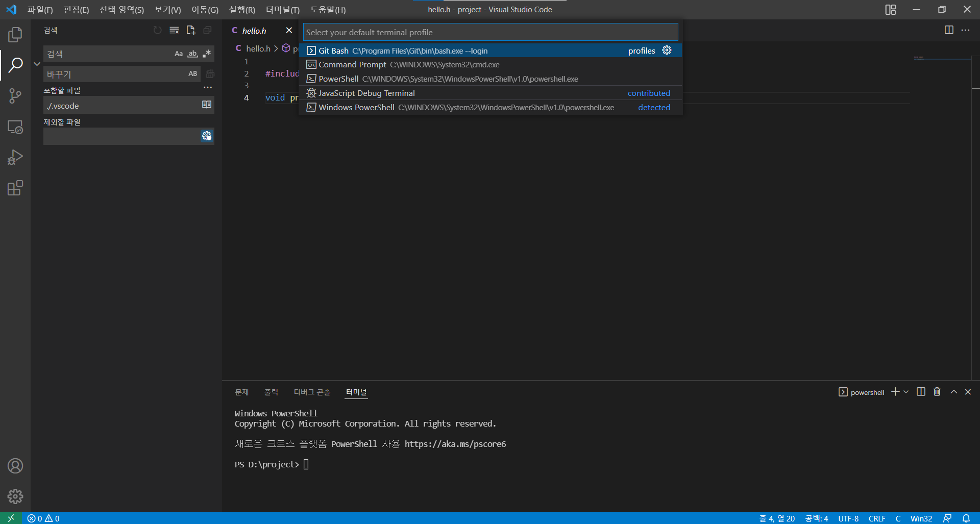Collapse the replace toggle chevron
Screen dimensions: 980x524
pyautogui.click(x=37, y=64)
